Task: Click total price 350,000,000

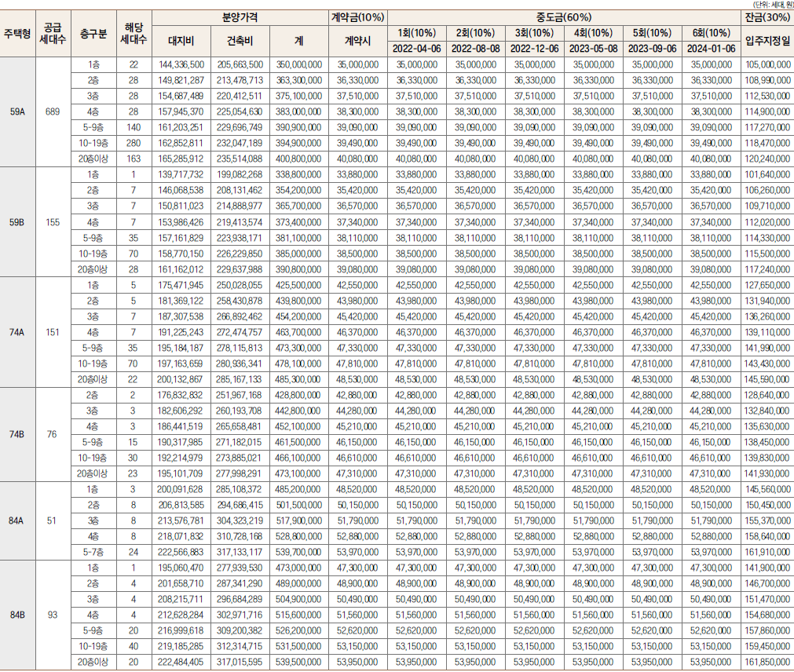Action: pos(298,65)
